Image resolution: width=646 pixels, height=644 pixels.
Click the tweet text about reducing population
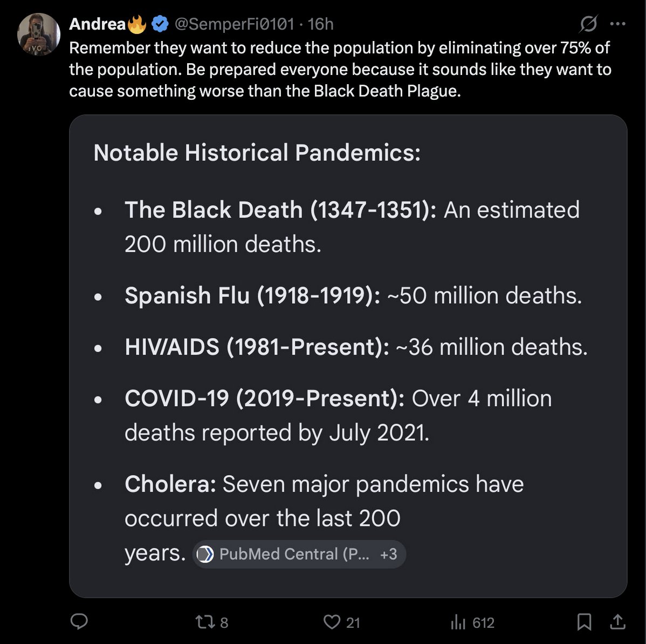tap(340, 69)
